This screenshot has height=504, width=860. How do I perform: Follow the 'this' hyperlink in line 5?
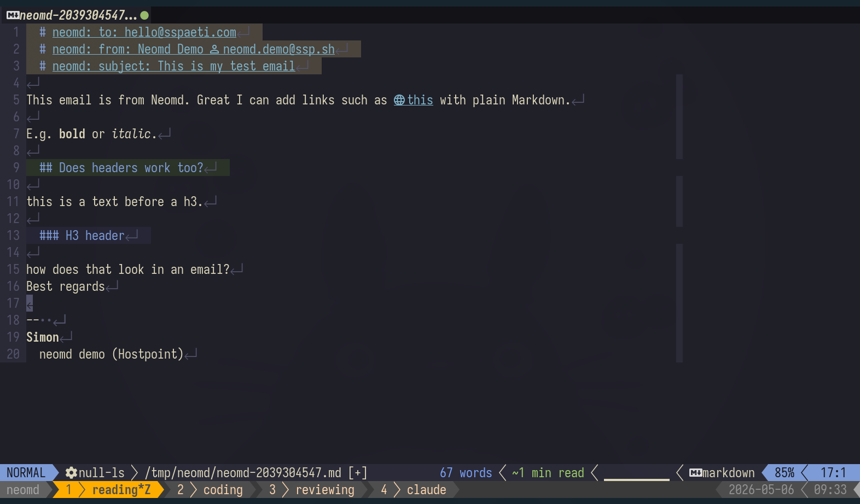pos(420,101)
